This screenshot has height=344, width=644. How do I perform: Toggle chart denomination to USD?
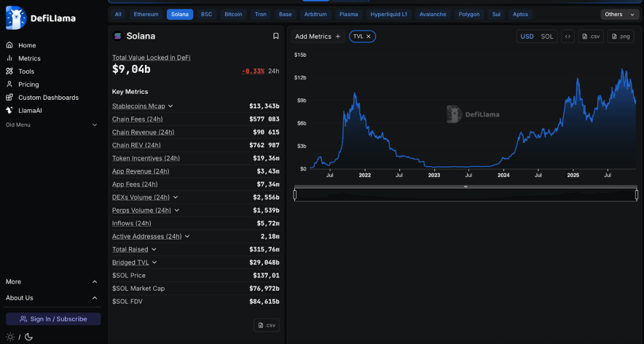pos(526,36)
